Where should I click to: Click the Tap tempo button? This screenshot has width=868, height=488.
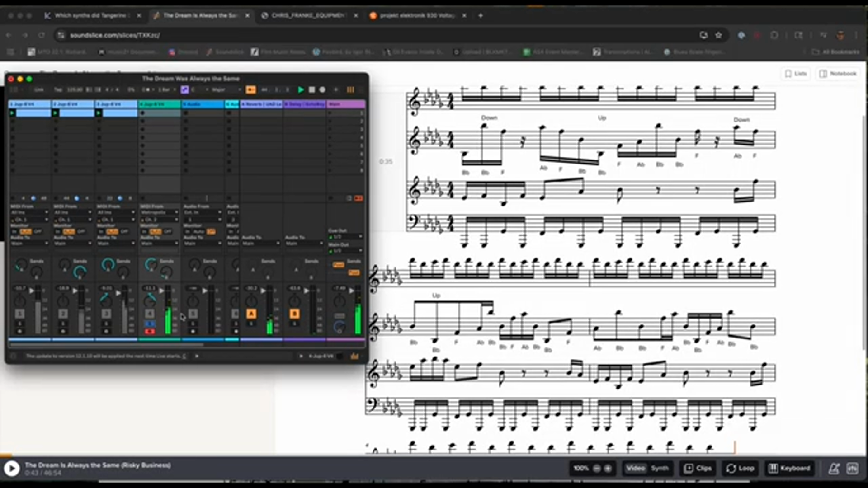coord(58,89)
